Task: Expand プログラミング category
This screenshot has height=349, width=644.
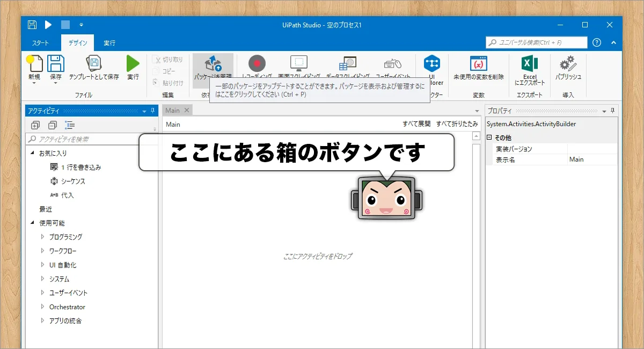Action: point(43,237)
